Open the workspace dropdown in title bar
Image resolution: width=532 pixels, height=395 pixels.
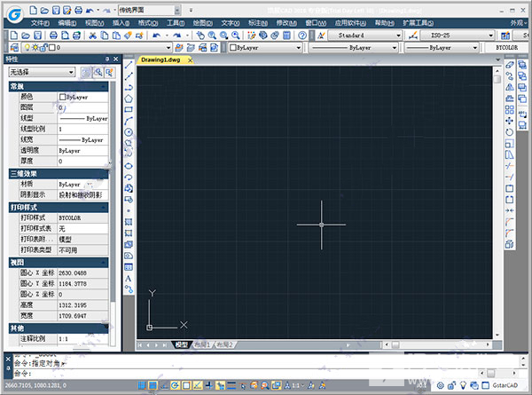177,11
